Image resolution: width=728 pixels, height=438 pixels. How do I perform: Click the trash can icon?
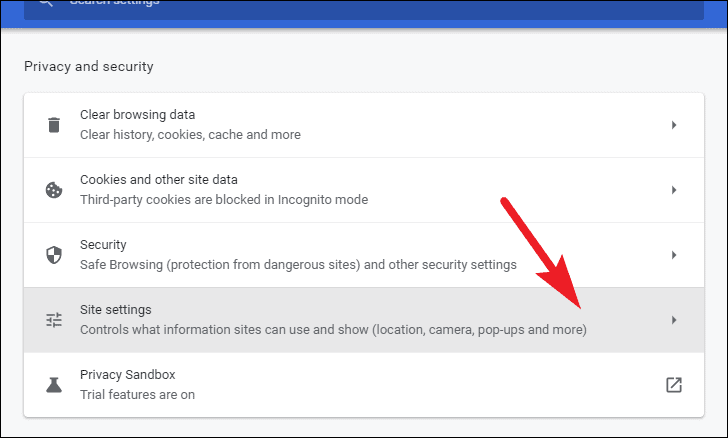click(54, 125)
